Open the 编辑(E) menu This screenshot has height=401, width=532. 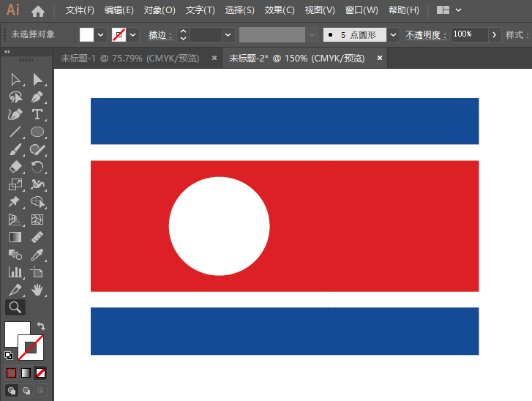119,10
